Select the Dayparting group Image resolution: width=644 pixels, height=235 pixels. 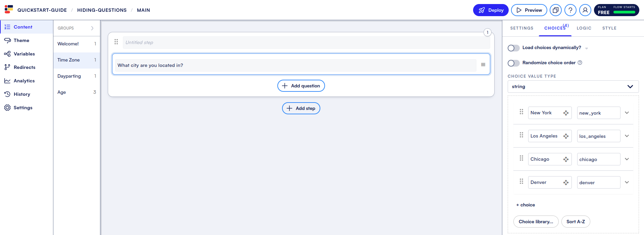click(x=69, y=76)
